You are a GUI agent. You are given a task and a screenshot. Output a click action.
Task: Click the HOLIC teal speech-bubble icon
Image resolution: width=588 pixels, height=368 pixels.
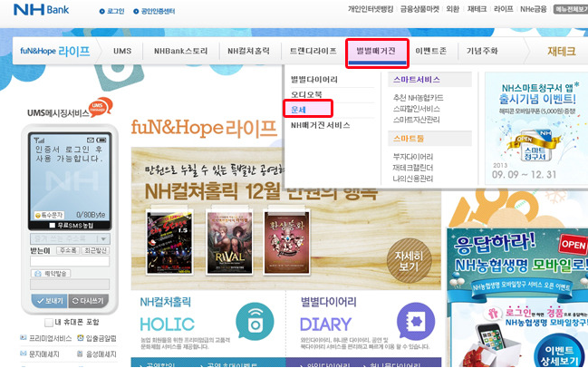[x=255, y=322]
